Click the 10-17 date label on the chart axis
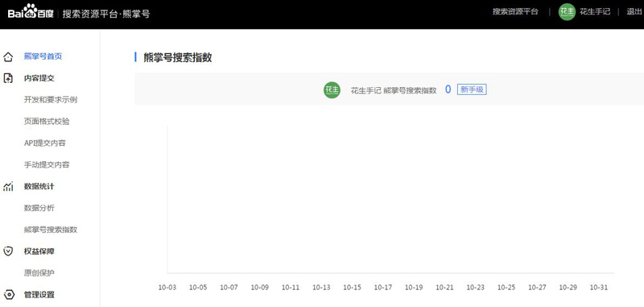The height and width of the screenshot is (307, 644). coord(383,288)
